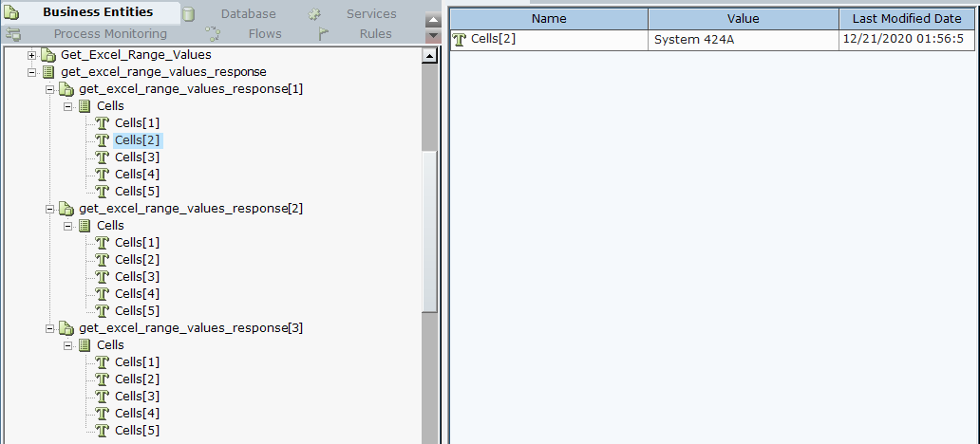Switch to the Database tab
980x444 pixels.
pos(248,13)
